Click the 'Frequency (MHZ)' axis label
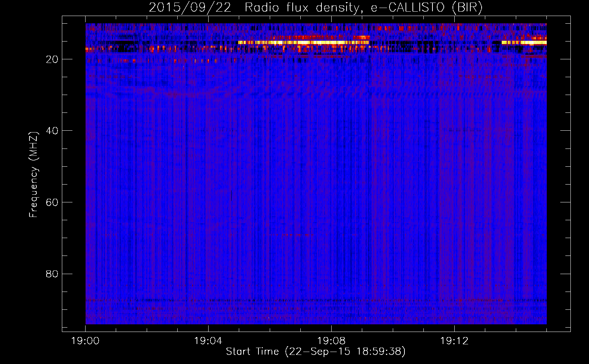The image size is (589, 364). [x=33, y=174]
